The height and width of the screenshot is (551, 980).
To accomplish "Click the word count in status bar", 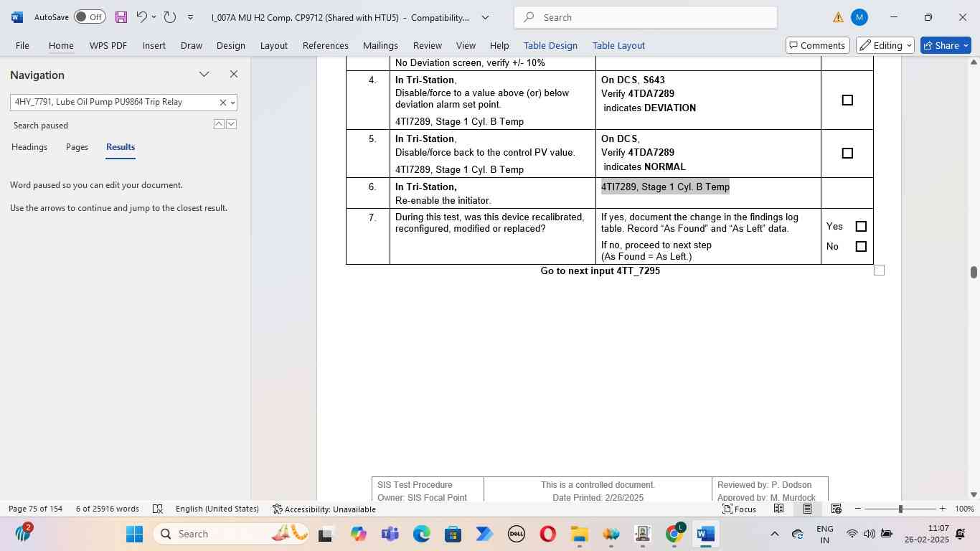I will point(108,509).
